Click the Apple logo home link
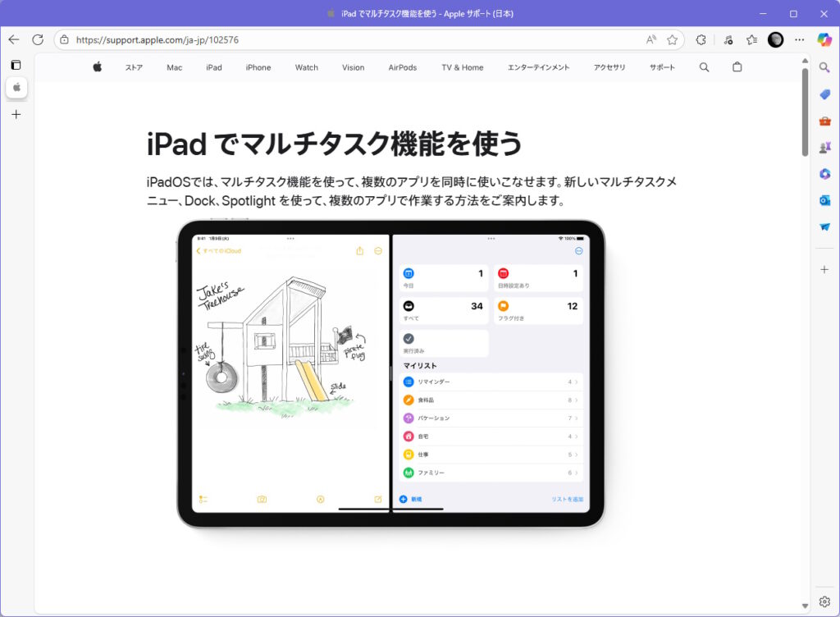 click(x=97, y=67)
